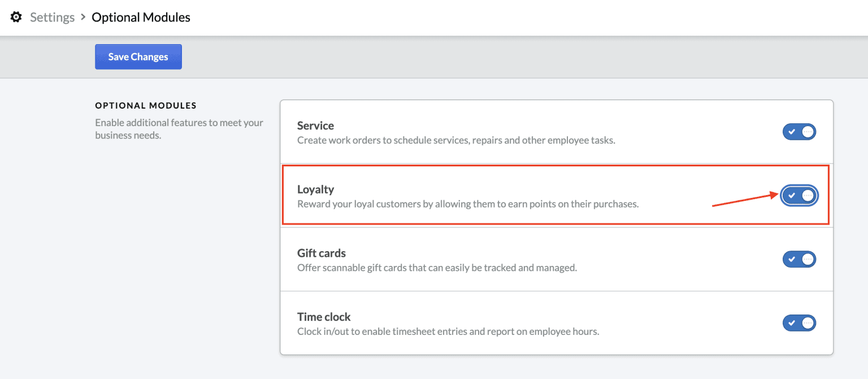The height and width of the screenshot is (379, 868).
Task: Toggle the Service module switch
Action: 799,131
